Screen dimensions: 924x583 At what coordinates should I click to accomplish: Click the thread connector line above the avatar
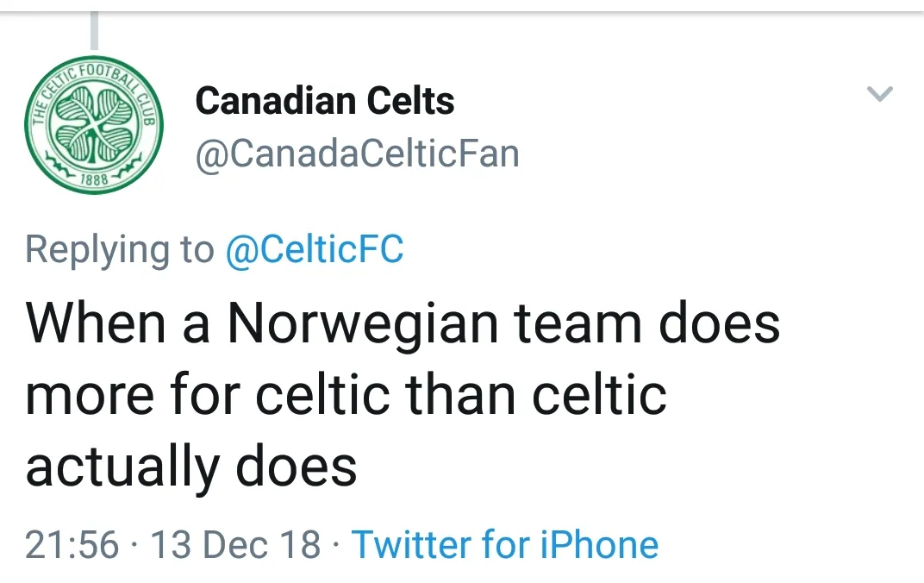click(93, 31)
